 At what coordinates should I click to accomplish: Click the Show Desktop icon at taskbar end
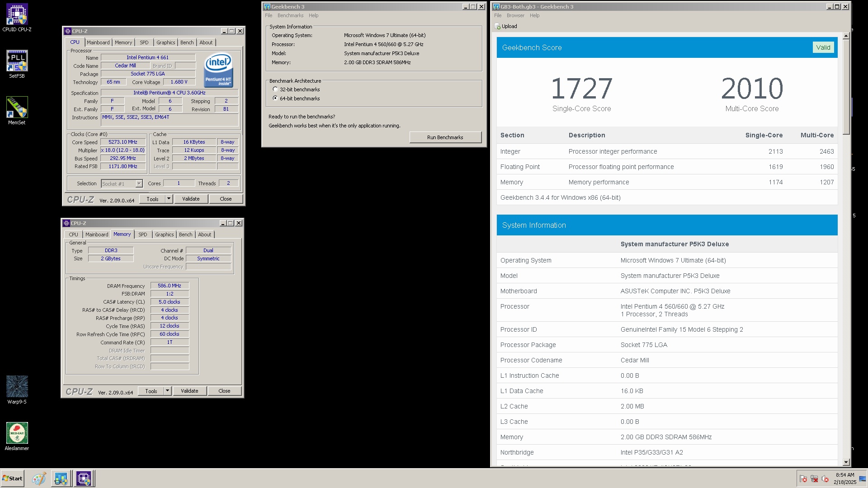(x=863, y=479)
